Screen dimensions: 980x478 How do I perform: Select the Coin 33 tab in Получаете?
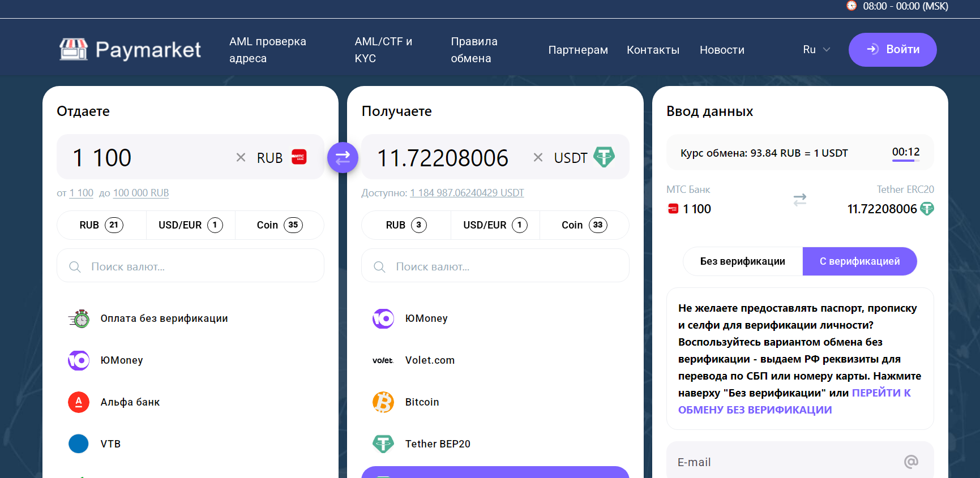coord(584,225)
